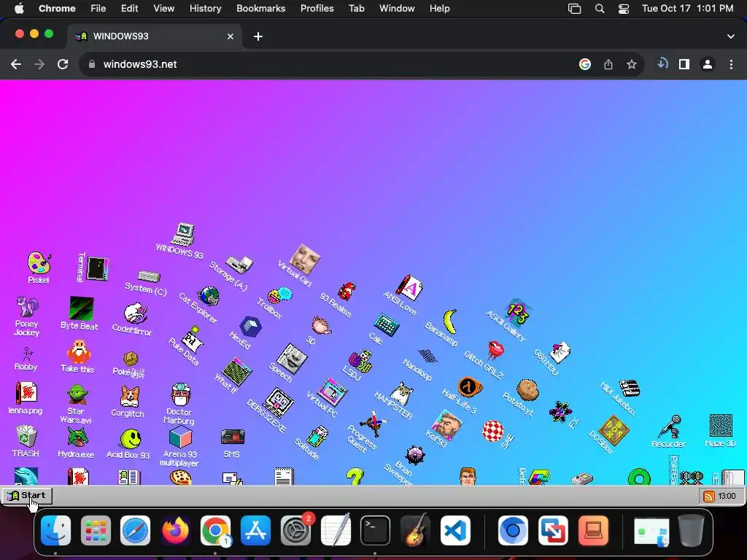Launch 93 Realms icon
The height and width of the screenshot is (560, 747).
(347, 291)
